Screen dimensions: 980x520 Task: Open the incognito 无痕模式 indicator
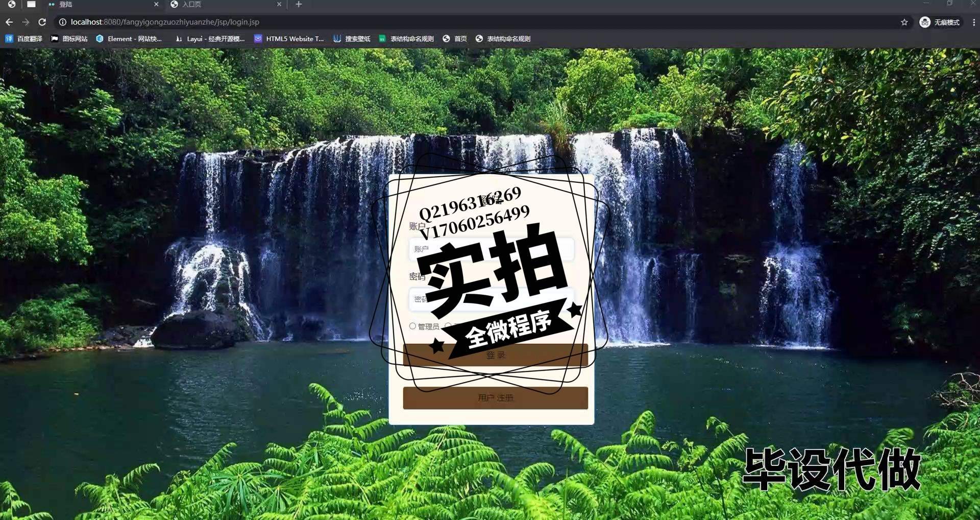tap(940, 22)
